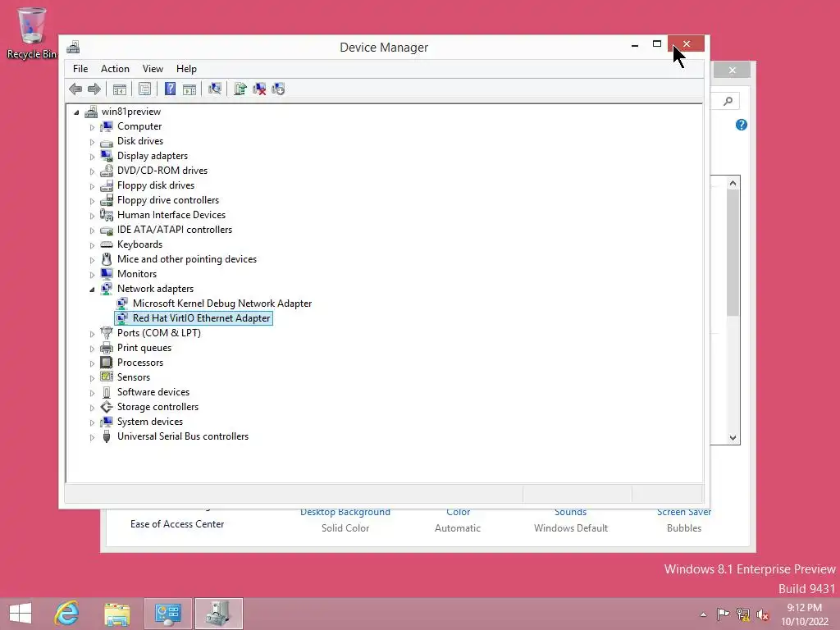Image resolution: width=840 pixels, height=630 pixels.
Task: Expand Universal Serial Bus controllers category
Action: (x=92, y=437)
